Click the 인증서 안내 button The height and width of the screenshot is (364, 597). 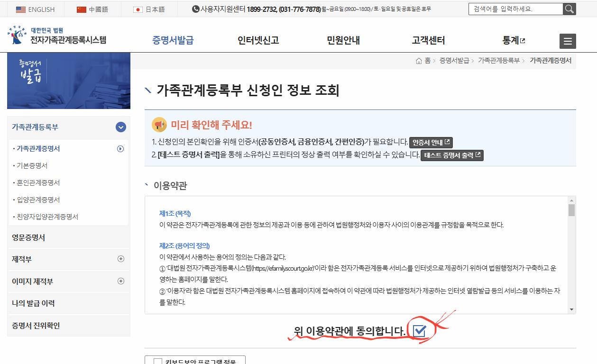[431, 142]
